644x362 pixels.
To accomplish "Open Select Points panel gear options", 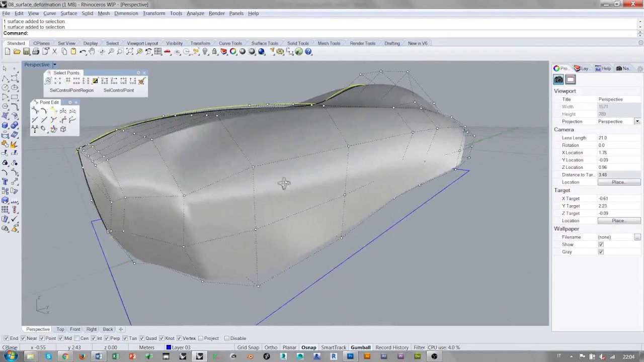I will click(138, 73).
